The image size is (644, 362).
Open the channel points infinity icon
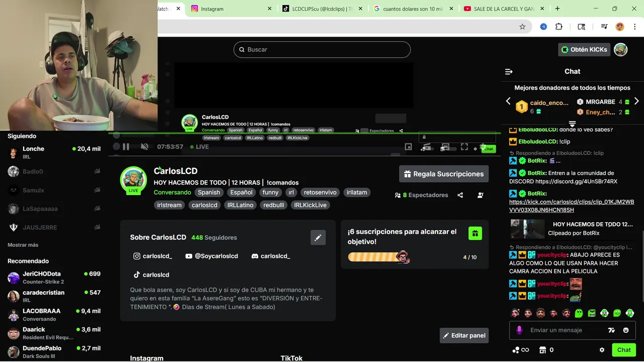click(x=521, y=350)
